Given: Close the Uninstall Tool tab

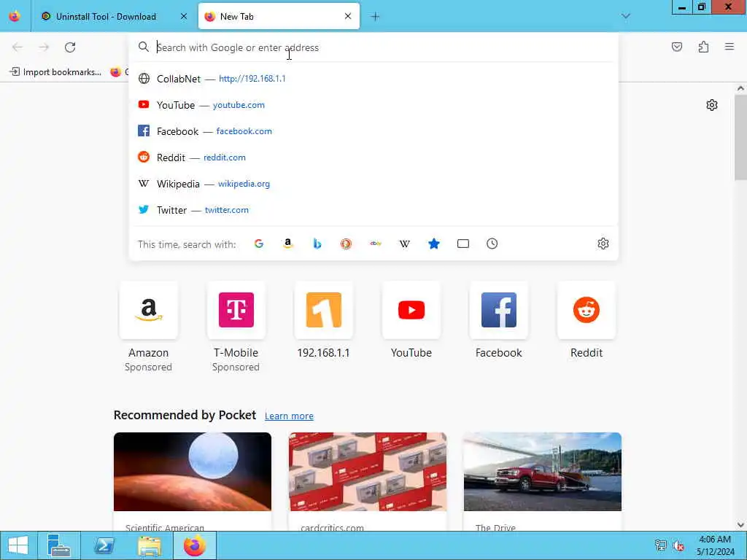Looking at the screenshot, I should [x=184, y=16].
